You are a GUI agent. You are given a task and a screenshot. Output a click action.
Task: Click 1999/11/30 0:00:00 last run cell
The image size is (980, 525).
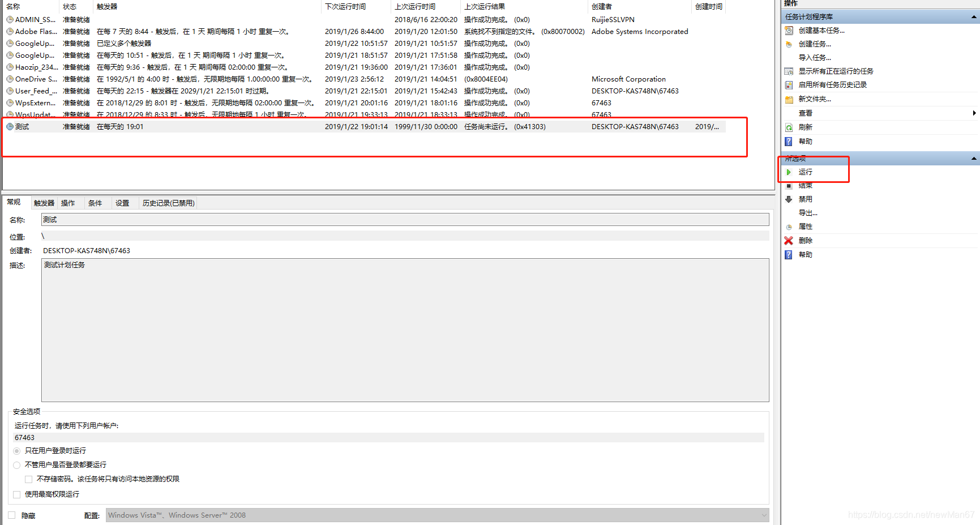pos(426,127)
